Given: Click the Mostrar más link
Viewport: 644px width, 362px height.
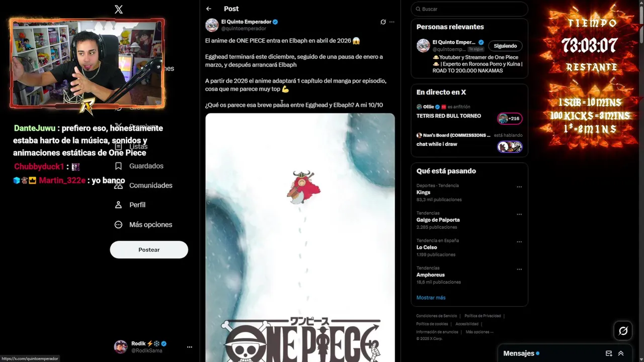Looking at the screenshot, I should click(x=431, y=298).
